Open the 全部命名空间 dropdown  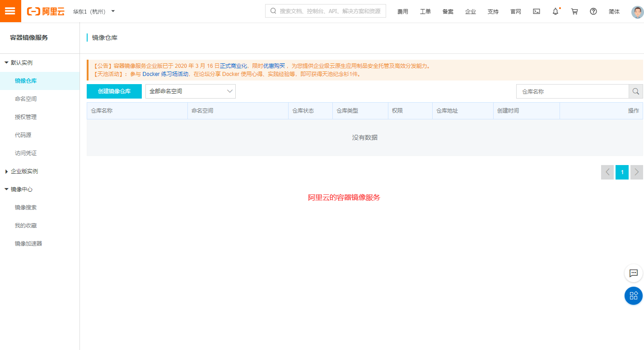click(191, 91)
